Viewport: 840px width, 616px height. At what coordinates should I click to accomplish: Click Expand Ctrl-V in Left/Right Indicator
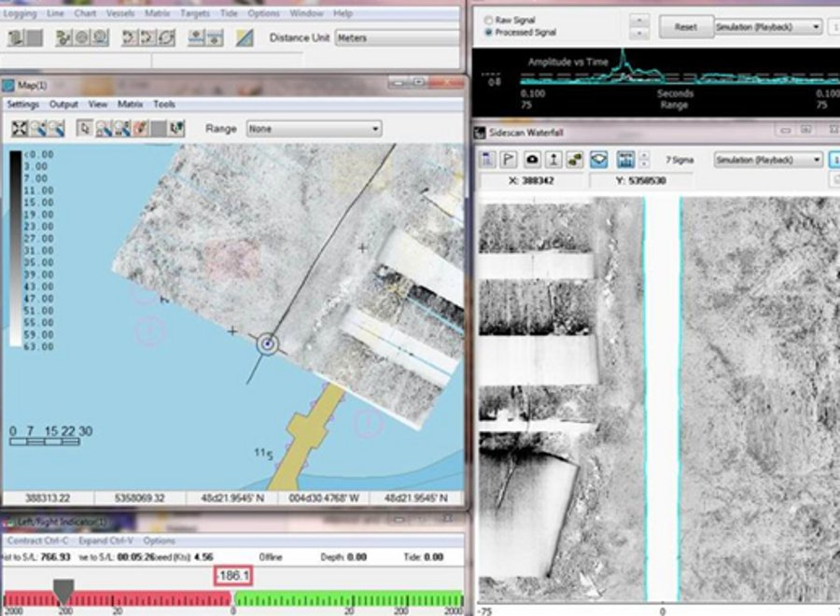[105, 541]
